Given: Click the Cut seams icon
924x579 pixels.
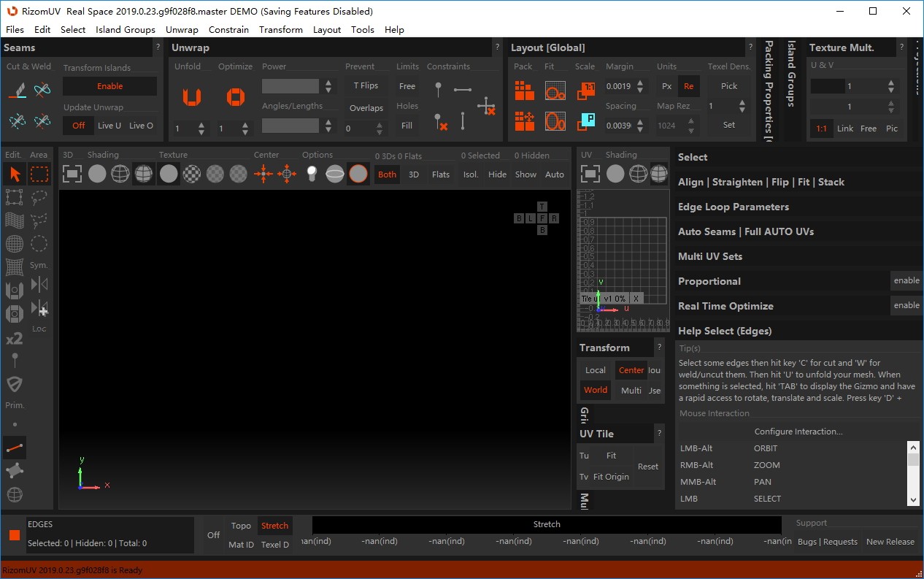Looking at the screenshot, I should tap(18, 91).
